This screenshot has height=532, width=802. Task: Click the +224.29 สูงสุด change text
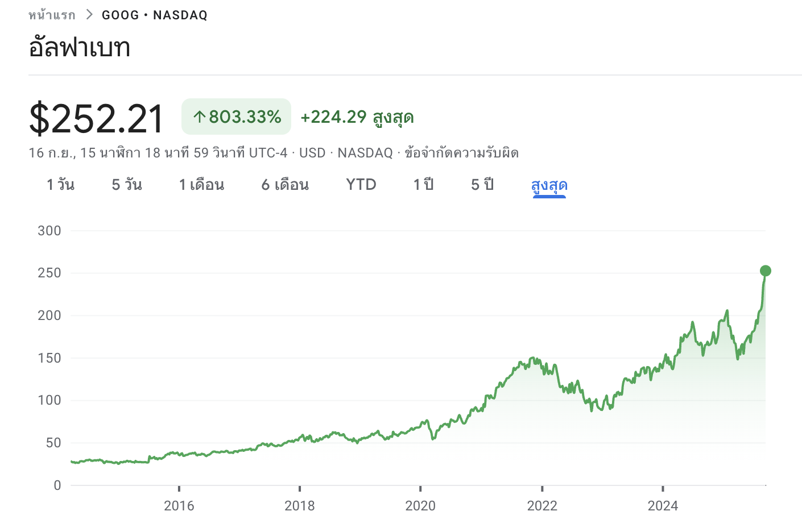click(357, 117)
